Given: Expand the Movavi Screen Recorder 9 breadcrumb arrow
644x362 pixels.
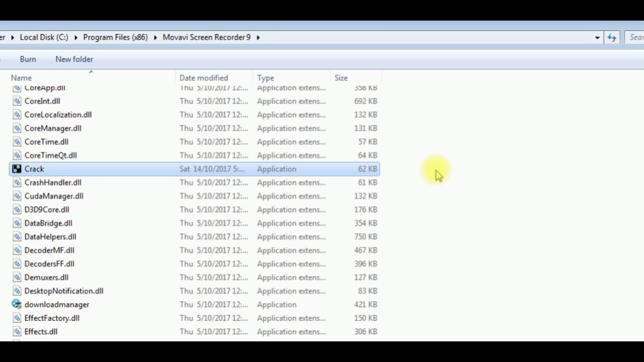Looking at the screenshot, I should click(x=258, y=37).
